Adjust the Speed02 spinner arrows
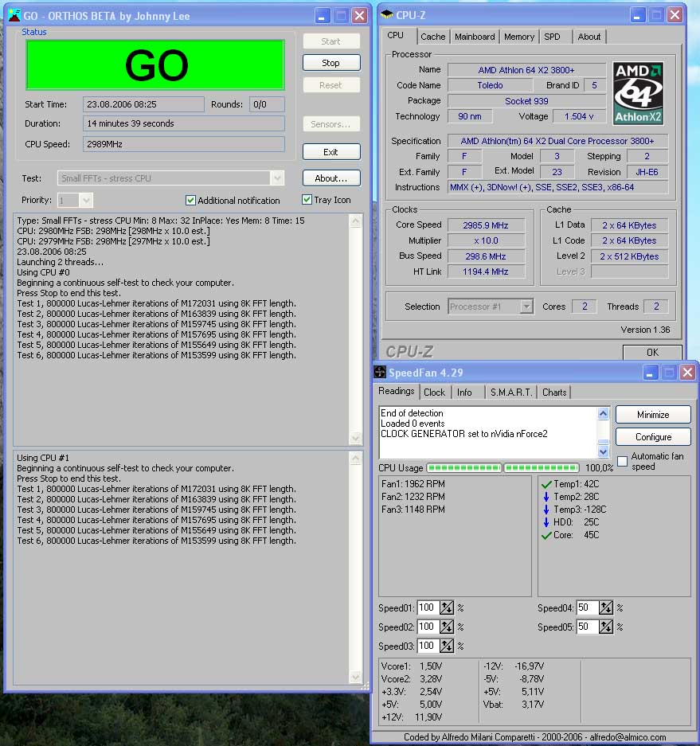 point(447,627)
